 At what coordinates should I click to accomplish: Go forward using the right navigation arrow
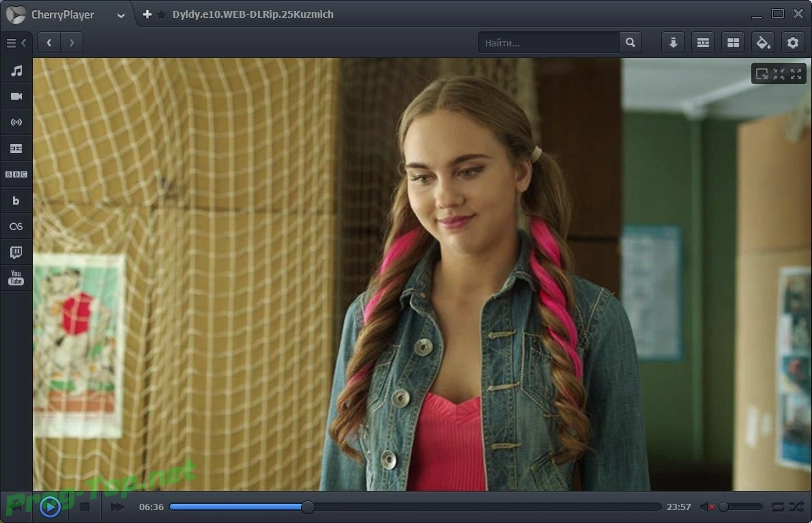72,42
